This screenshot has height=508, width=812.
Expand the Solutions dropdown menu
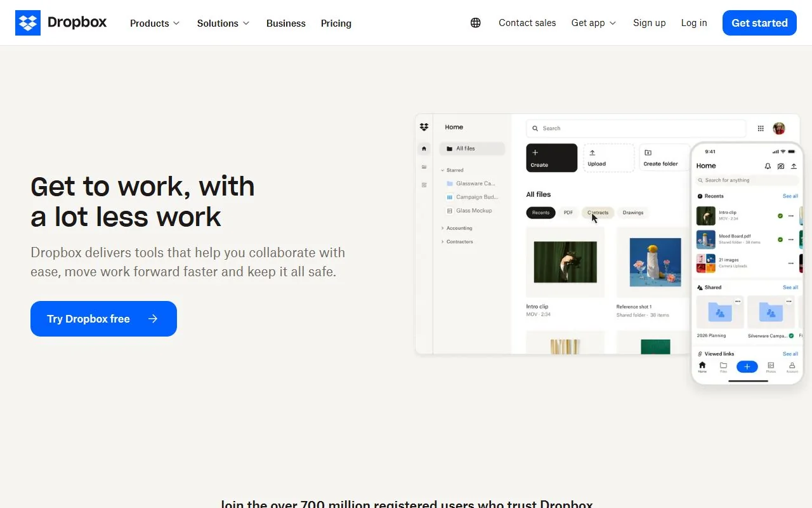pos(223,23)
